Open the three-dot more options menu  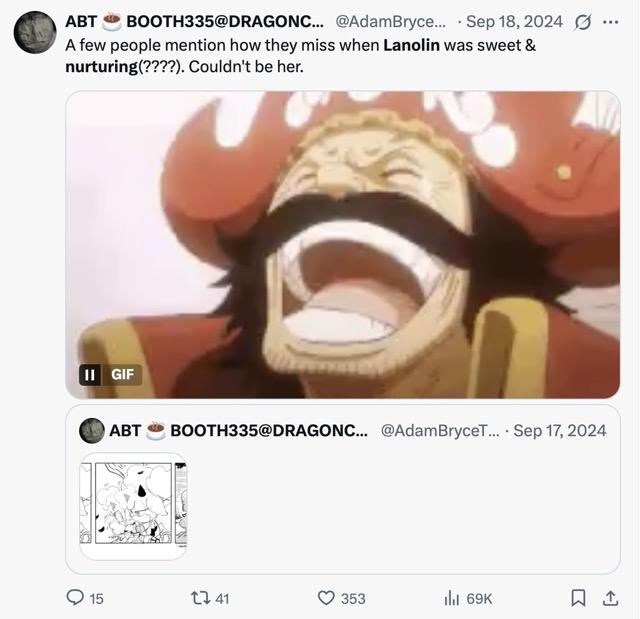click(610, 22)
